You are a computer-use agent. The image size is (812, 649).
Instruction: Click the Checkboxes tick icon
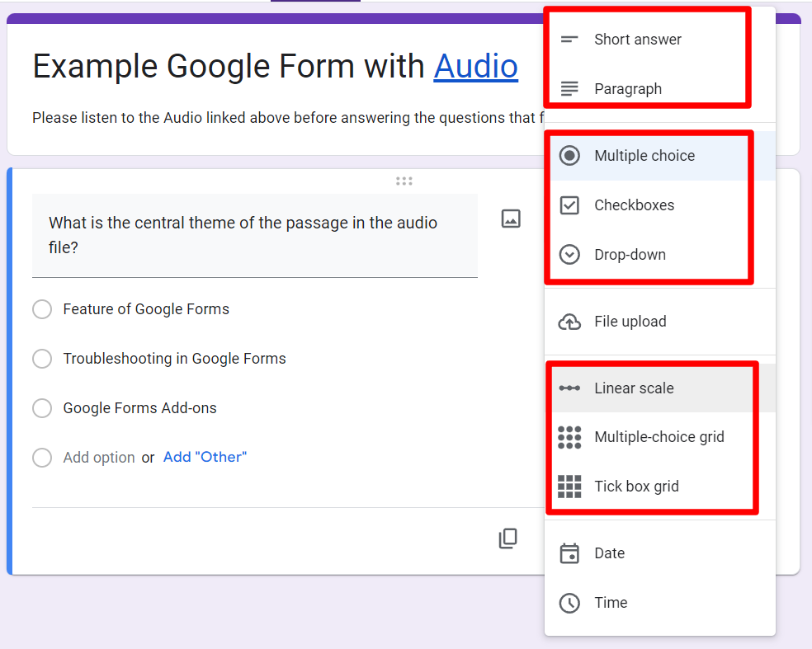tap(569, 205)
